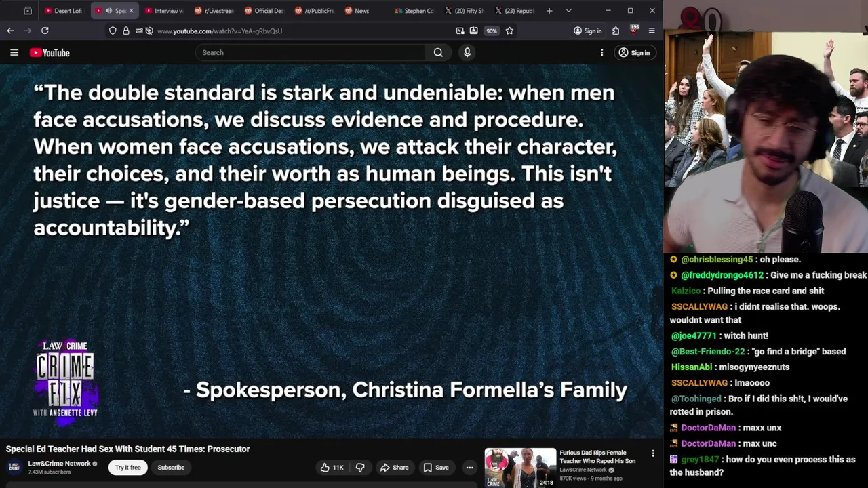868x488 pixels.
Task: Reload the page with the refresh icon
Action: tap(45, 30)
